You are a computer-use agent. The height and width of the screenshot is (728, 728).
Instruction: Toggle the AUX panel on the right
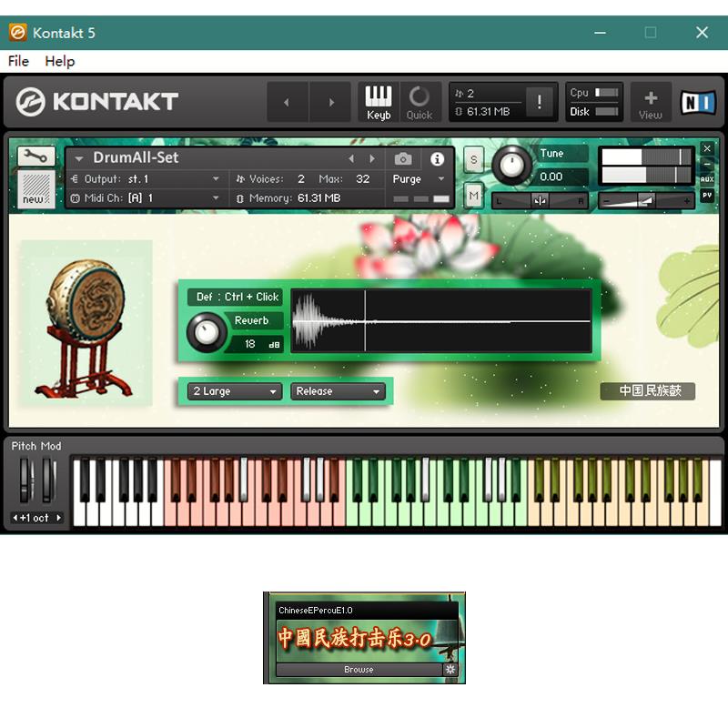pyautogui.click(x=708, y=179)
